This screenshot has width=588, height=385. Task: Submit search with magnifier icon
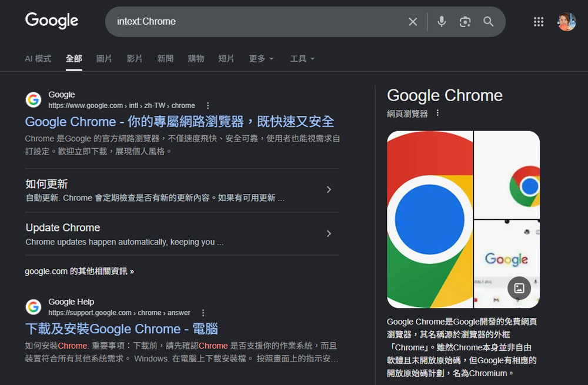[x=488, y=21]
